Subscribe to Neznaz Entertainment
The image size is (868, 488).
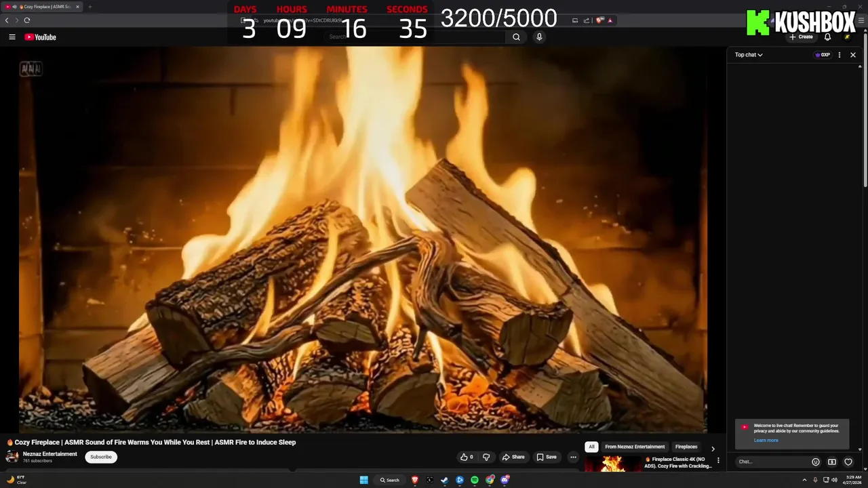101,457
